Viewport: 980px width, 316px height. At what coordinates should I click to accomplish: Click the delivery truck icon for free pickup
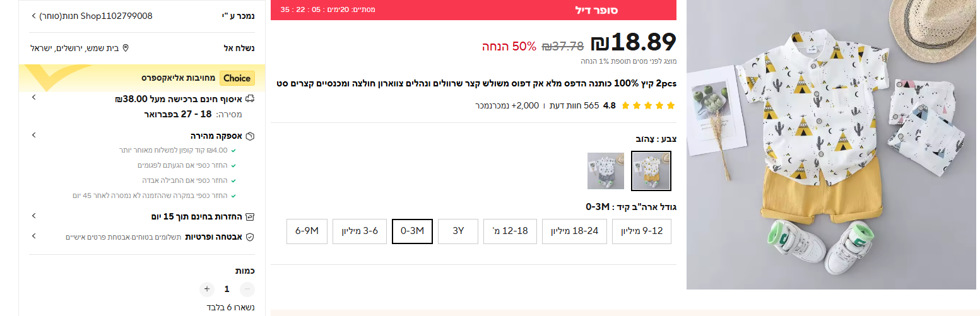(251, 99)
